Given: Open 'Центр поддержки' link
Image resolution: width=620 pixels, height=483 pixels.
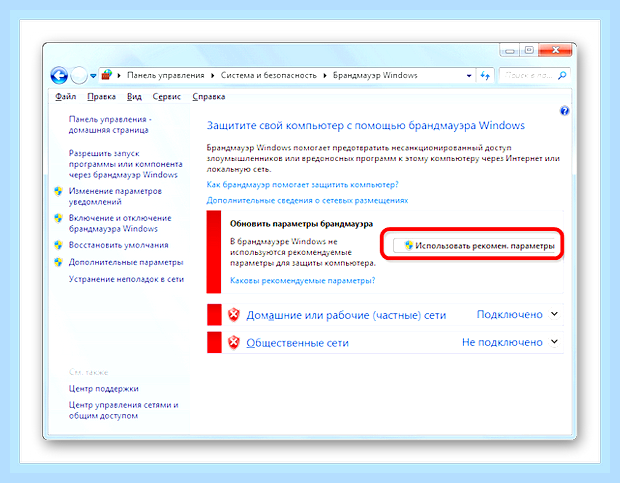Looking at the screenshot, I should 104,389.
